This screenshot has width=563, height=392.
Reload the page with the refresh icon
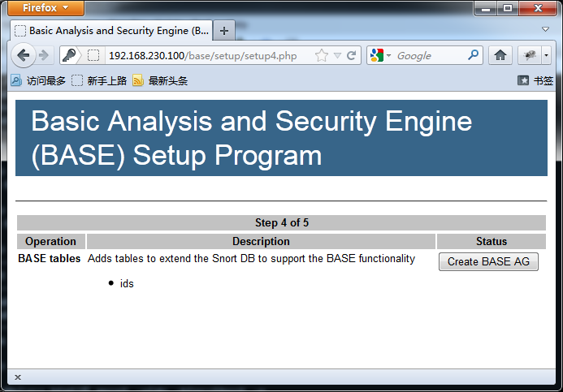click(x=351, y=55)
